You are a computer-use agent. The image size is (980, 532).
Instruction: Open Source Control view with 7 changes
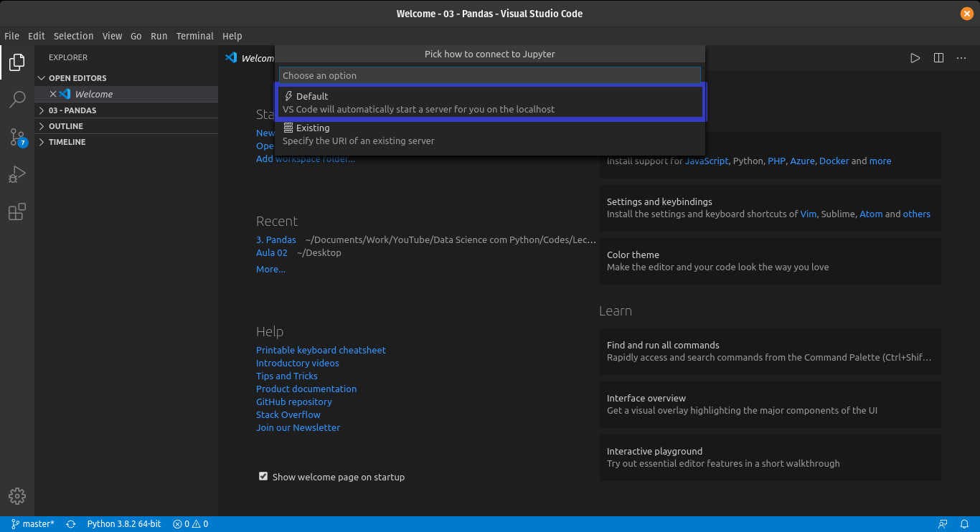(x=17, y=137)
